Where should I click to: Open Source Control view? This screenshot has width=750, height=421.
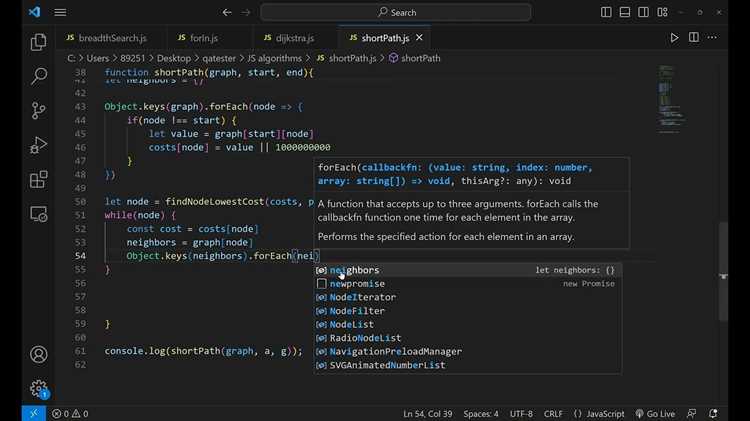38,110
